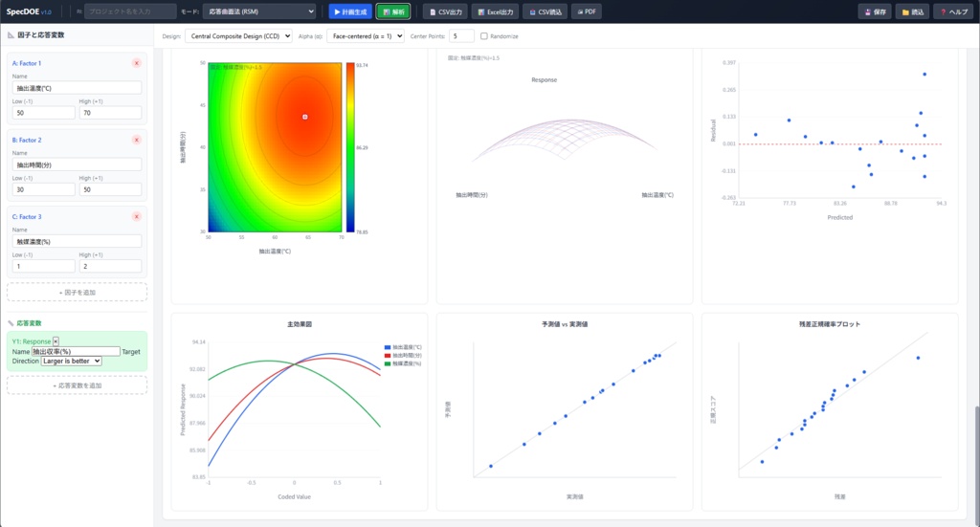The height and width of the screenshot is (527, 980).
Task: Edit Factor 1 High value 70
Action: [x=111, y=113]
